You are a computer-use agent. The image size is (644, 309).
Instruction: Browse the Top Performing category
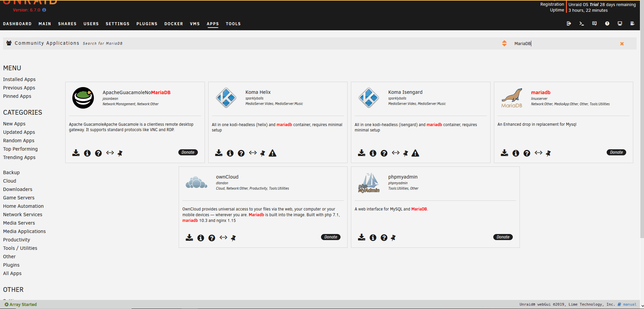pyautogui.click(x=20, y=149)
